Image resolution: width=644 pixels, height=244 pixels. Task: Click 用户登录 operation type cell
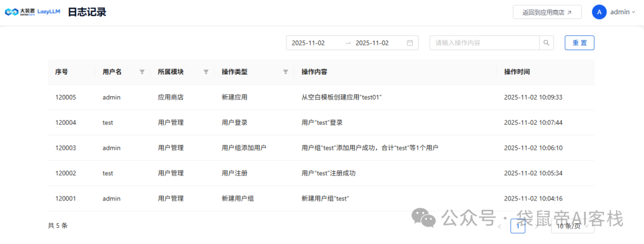(234, 122)
